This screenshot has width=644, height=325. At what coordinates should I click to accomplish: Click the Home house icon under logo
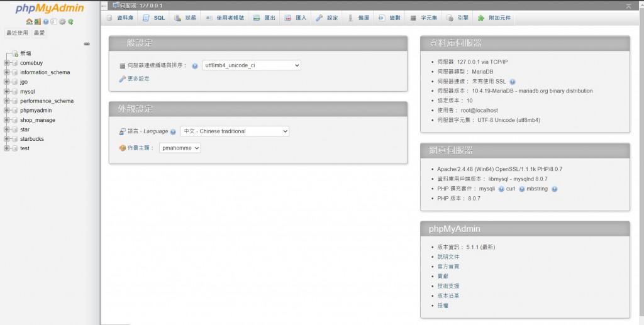pos(29,22)
